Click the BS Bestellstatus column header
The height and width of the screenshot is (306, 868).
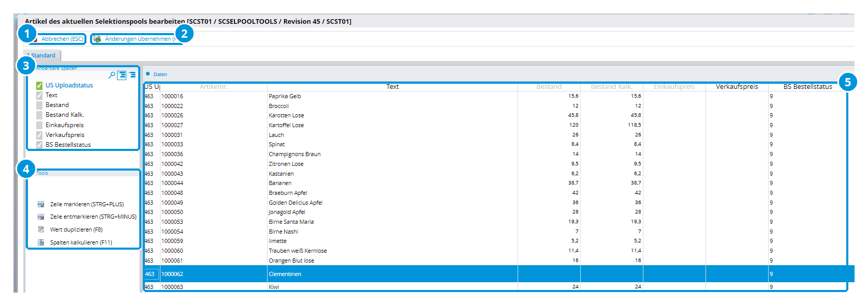click(x=807, y=87)
